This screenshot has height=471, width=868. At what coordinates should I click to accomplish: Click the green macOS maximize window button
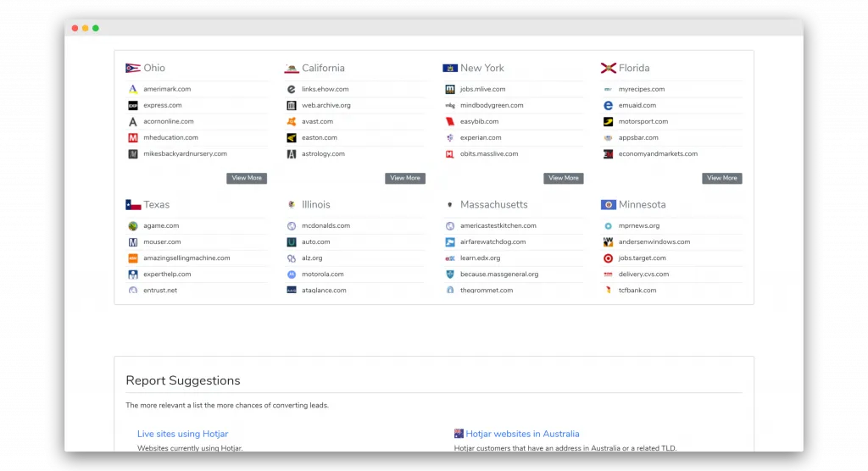pyautogui.click(x=96, y=28)
